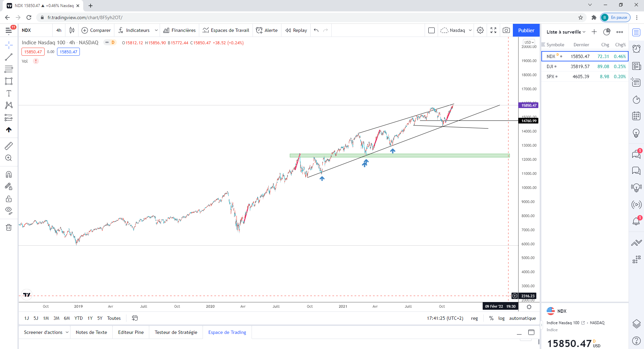Enter fullscreen chart mode
The image size is (644, 349).
(x=493, y=31)
